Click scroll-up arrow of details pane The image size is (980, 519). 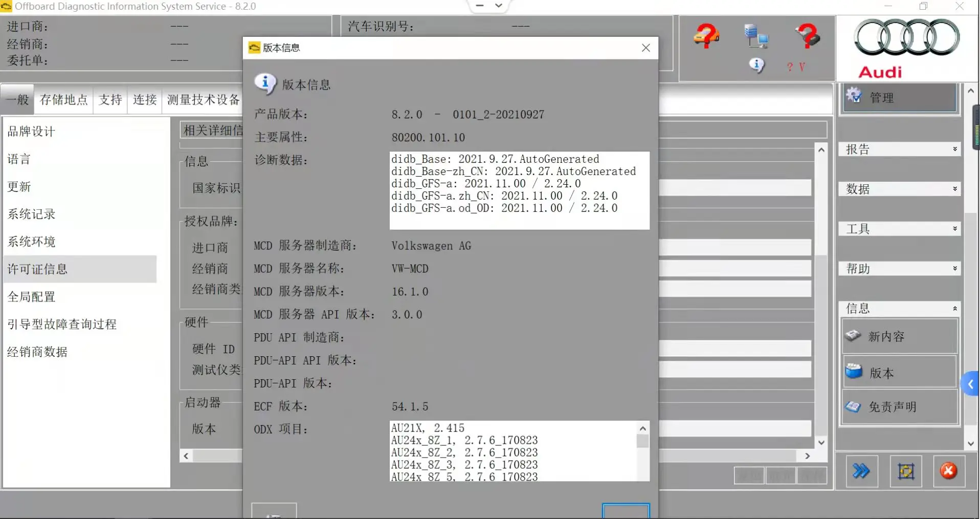click(x=821, y=150)
